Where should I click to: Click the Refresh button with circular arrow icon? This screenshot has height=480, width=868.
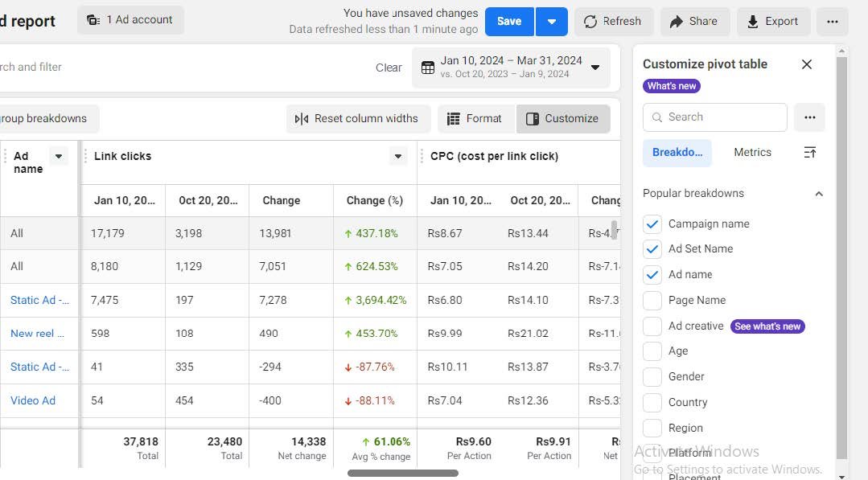(x=612, y=22)
